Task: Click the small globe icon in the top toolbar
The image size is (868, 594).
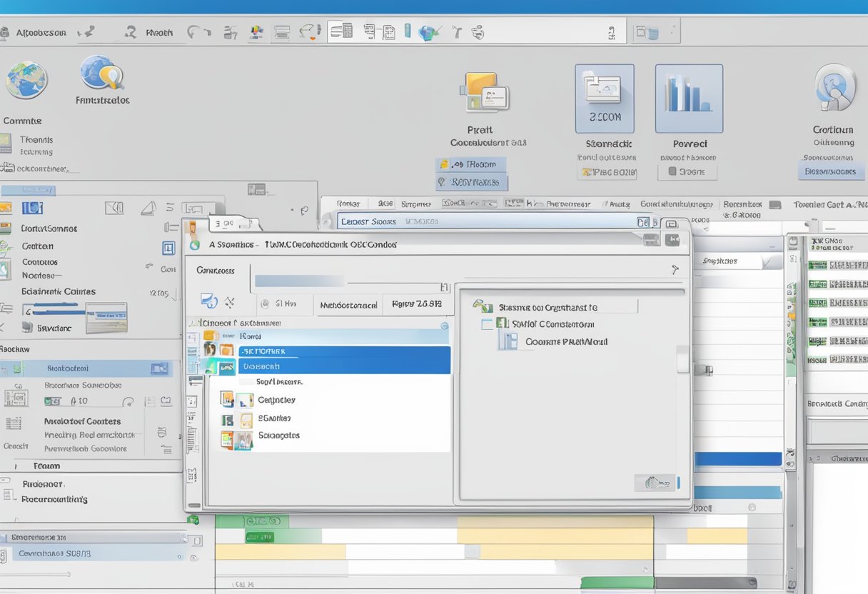Action: (x=429, y=32)
